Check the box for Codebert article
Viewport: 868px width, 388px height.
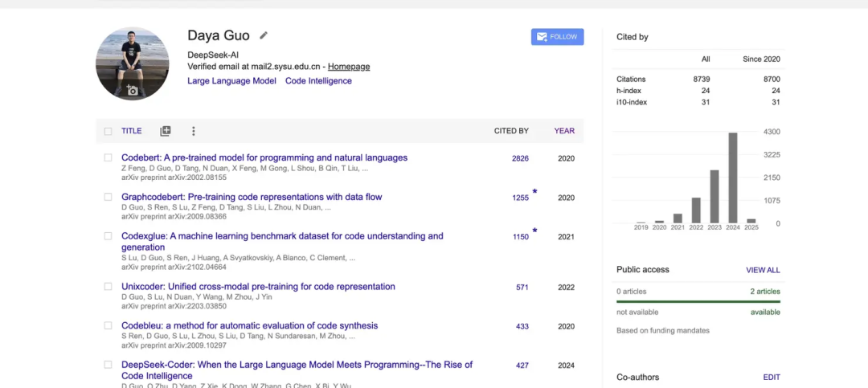pyautogui.click(x=108, y=157)
